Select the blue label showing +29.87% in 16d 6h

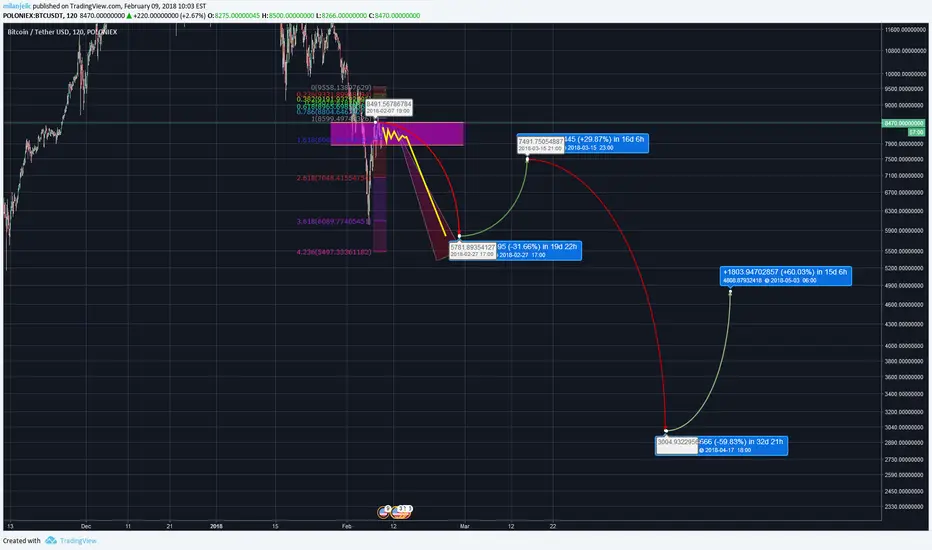click(x=606, y=143)
